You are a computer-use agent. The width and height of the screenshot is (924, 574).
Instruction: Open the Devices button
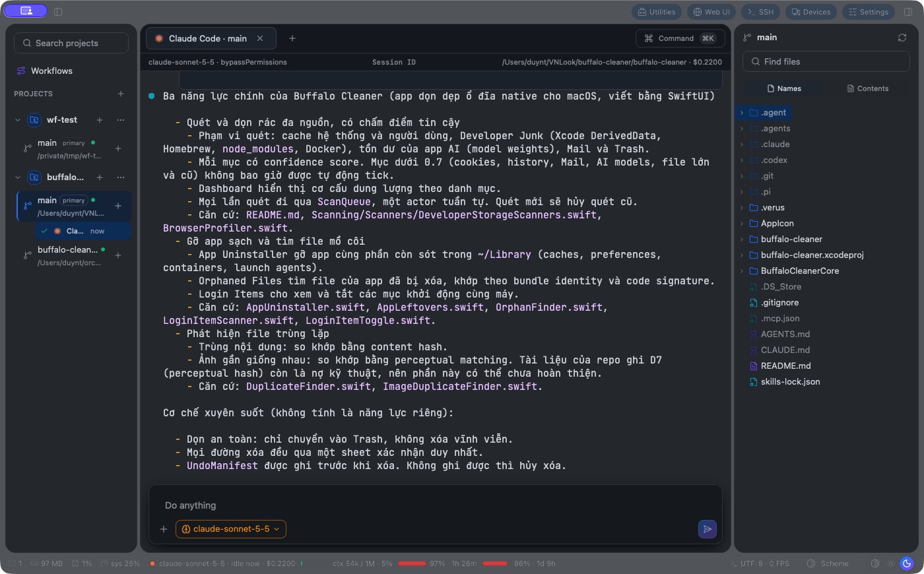click(x=811, y=12)
